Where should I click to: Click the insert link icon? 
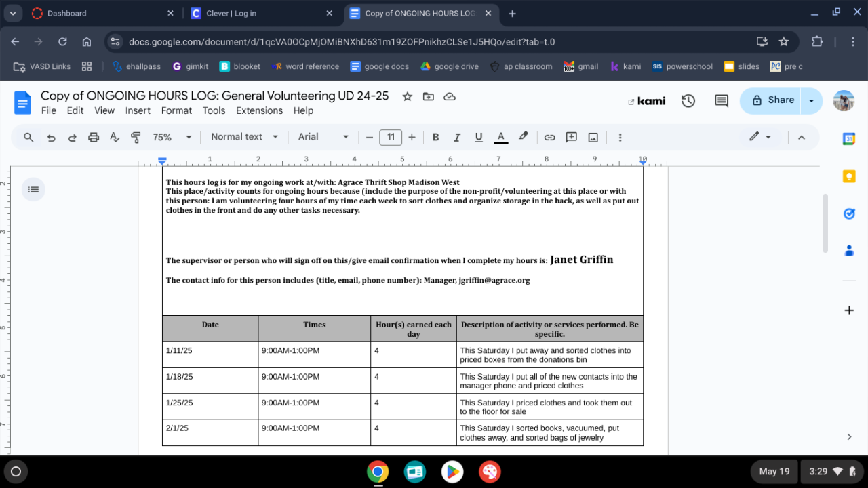[549, 137]
